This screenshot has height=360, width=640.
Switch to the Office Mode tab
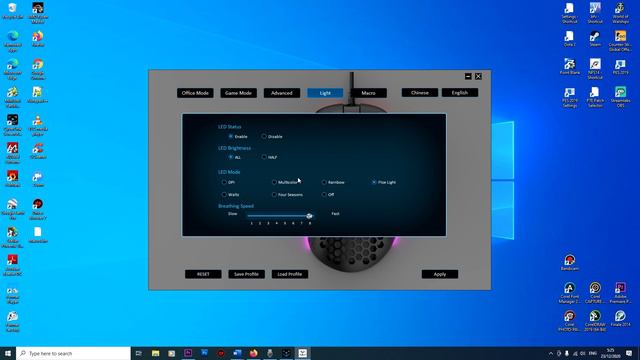point(195,93)
